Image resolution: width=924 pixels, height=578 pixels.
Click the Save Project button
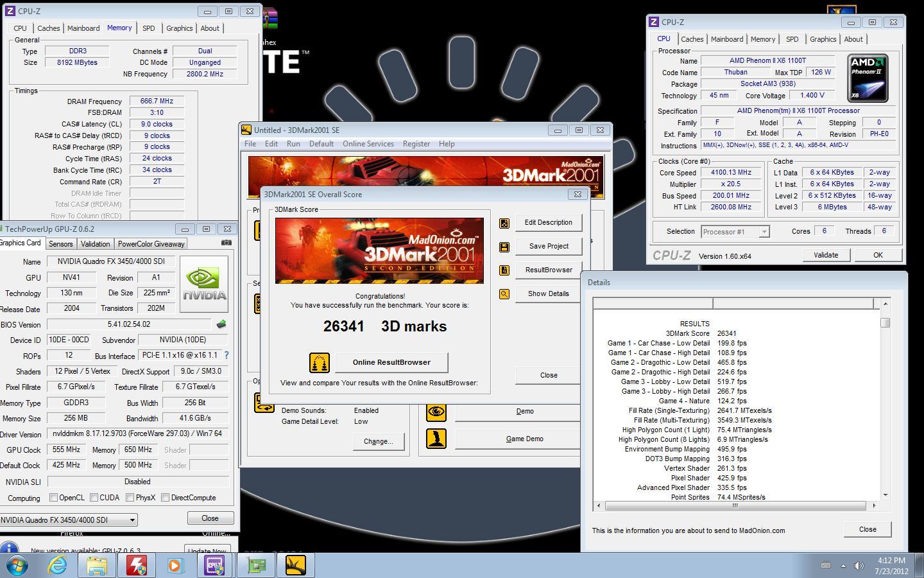[x=549, y=247]
